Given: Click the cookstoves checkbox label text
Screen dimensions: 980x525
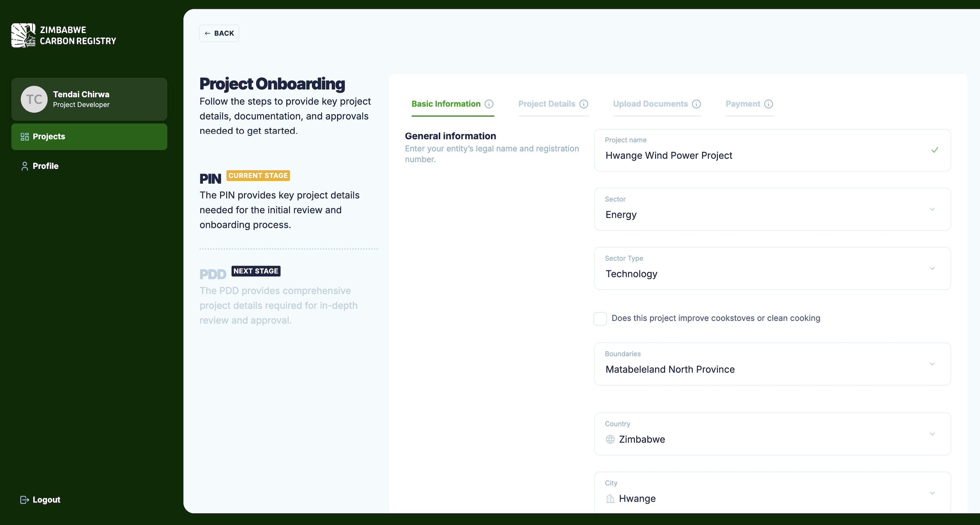Looking at the screenshot, I should (x=716, y=318).
